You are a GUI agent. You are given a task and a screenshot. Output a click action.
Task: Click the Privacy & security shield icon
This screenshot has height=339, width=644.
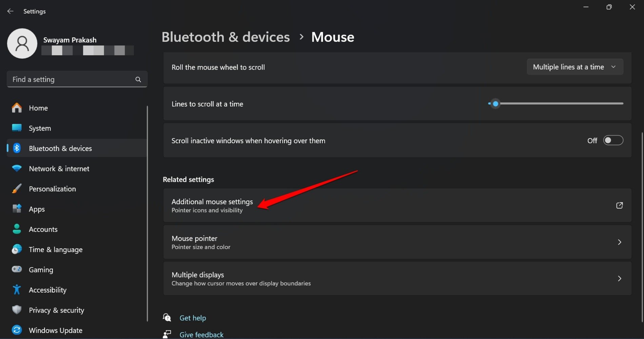(17, 310)
